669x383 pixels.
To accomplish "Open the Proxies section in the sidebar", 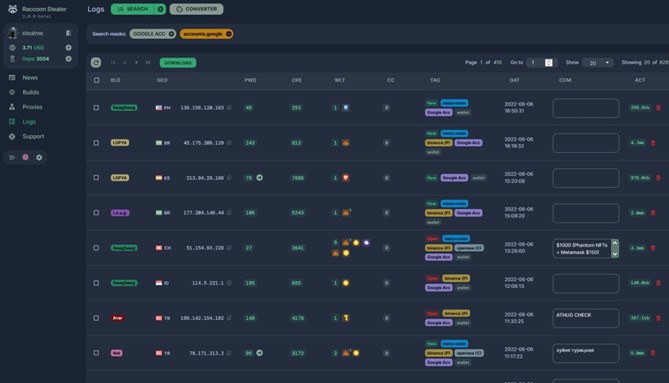I will point(32,107).
